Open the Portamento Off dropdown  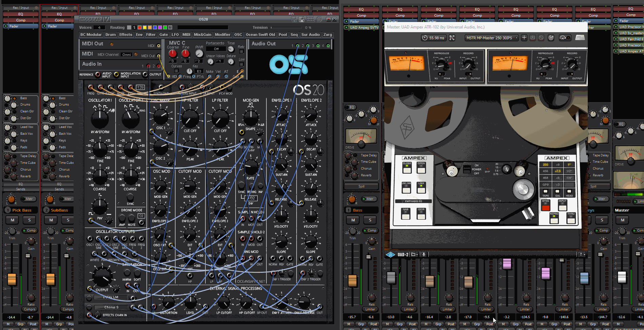[216, 49]
